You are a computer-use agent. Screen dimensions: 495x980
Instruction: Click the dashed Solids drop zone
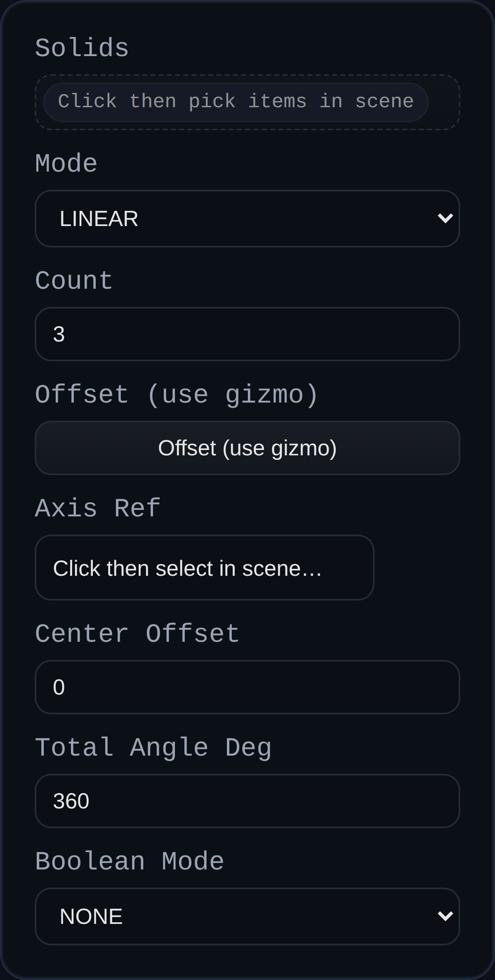247,101
